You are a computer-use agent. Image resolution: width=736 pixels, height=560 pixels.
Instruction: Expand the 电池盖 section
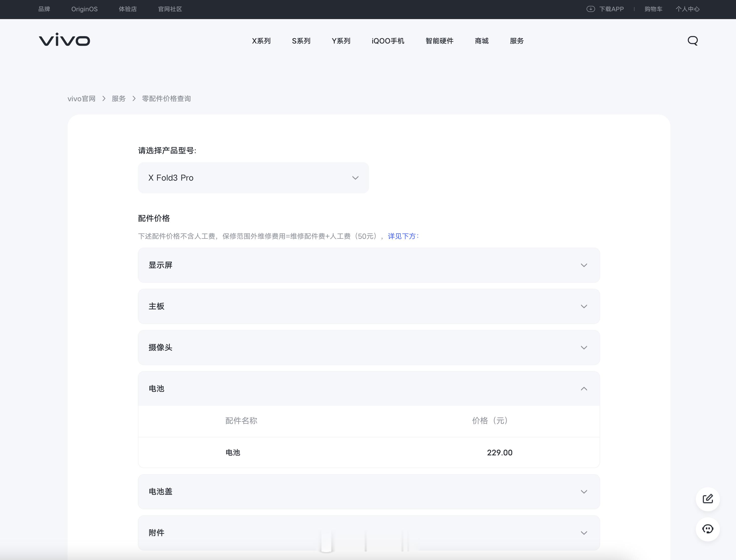coord(369,492)
